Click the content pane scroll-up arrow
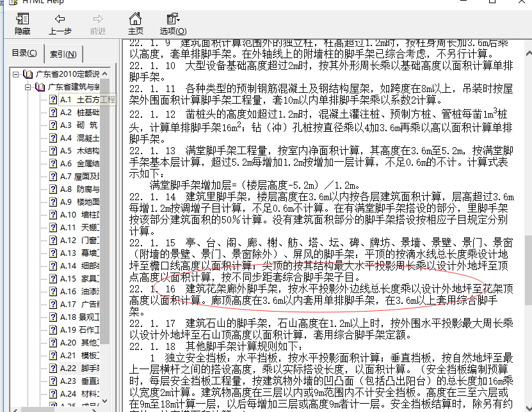 tap(528, 53)
